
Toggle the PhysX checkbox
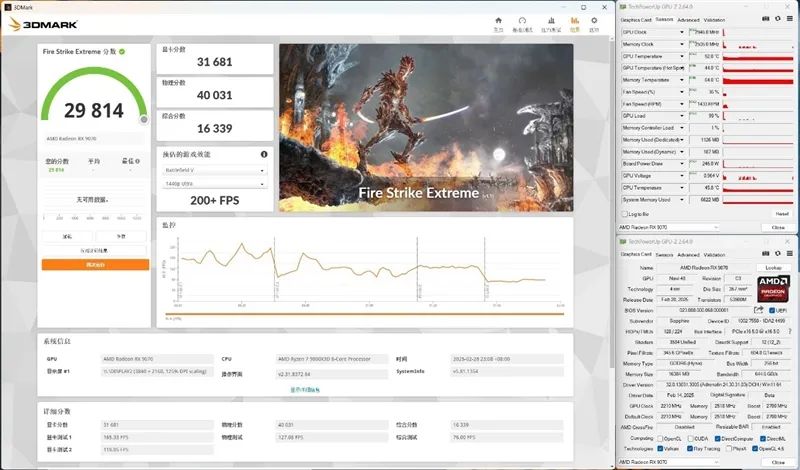(729, 449)
